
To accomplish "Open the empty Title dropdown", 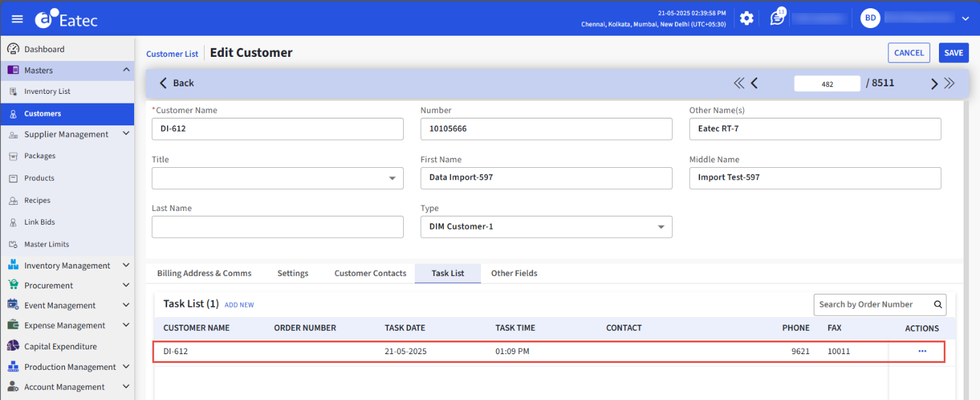I will point(392,178).
